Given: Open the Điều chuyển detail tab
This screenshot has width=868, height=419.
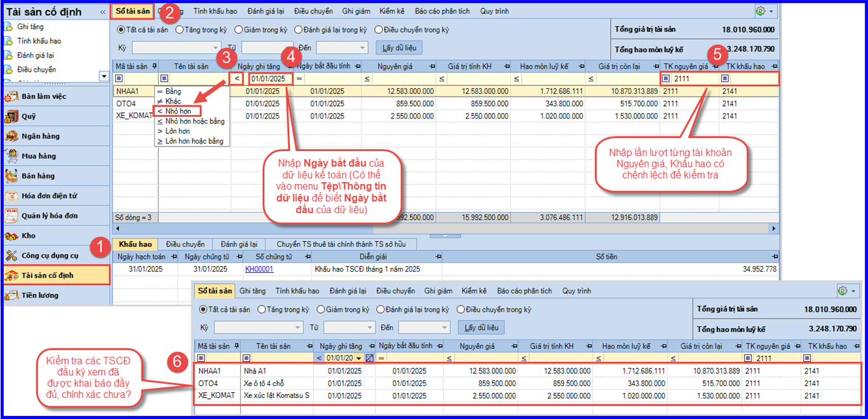Looking at the screenshot, I should tap(185, 244).
